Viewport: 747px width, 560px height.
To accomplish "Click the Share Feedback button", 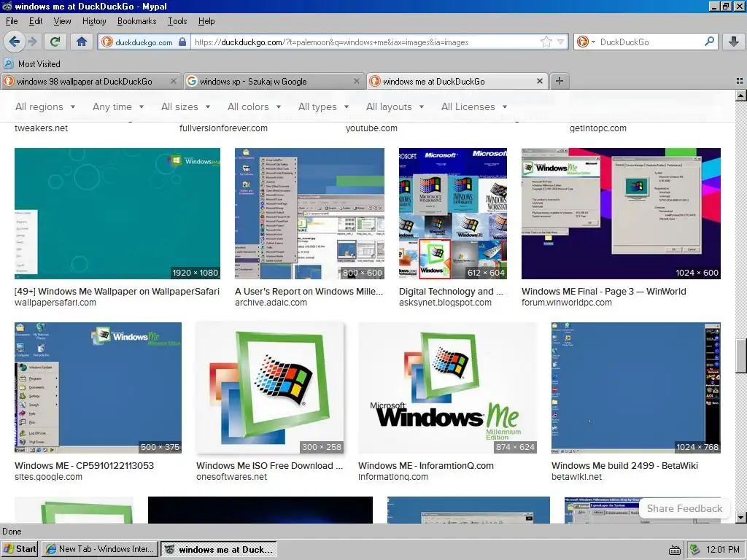I will [684, 508].
